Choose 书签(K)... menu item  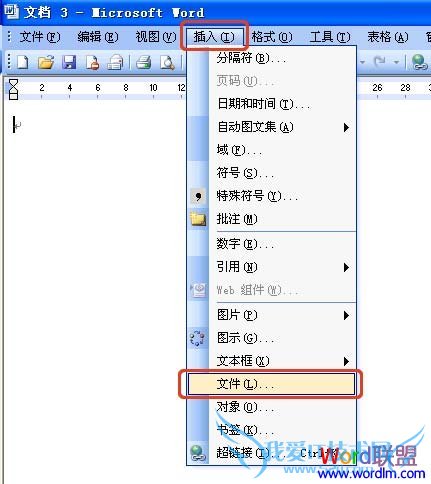(x=271, y=430)
